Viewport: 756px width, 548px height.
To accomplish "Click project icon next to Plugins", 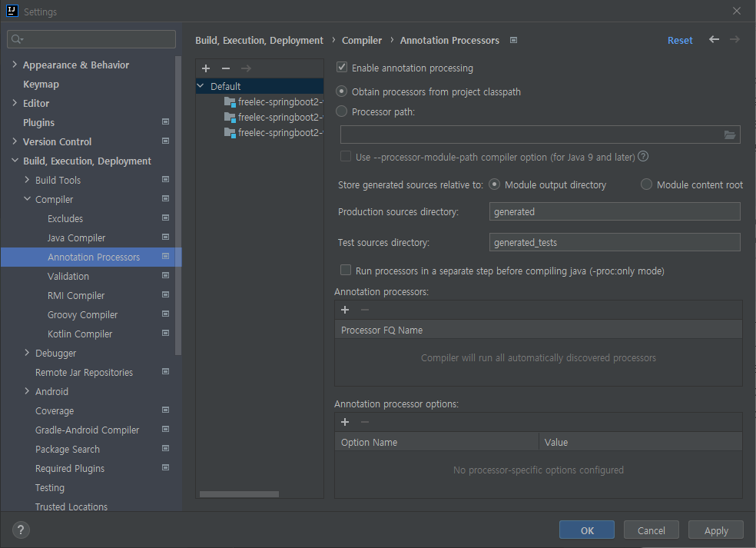I will point(165,121).
